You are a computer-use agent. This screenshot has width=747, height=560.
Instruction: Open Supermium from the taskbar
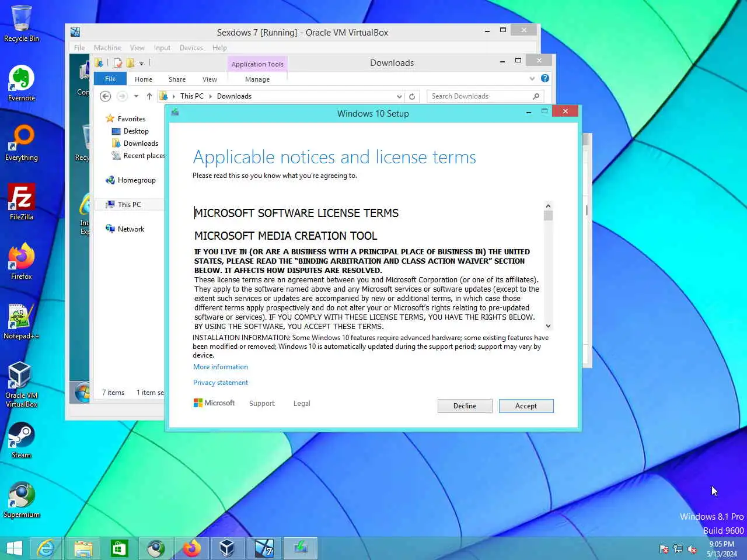click(x=155, y=548)
